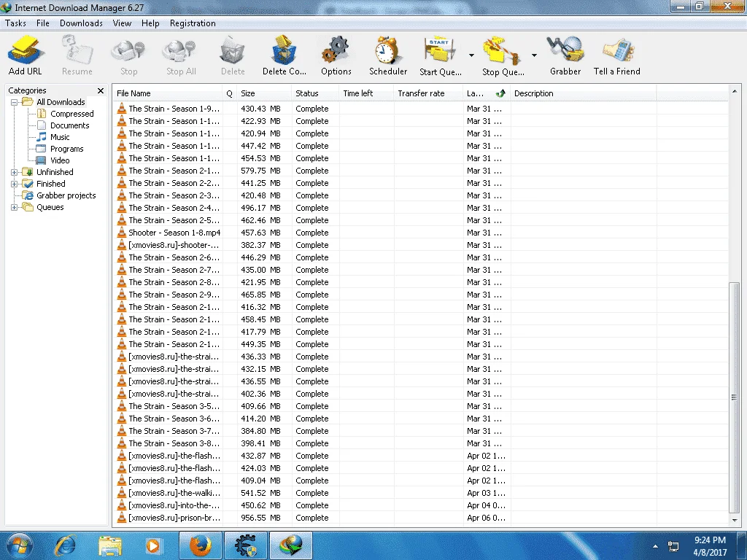Select the Programs category

(x=66, y=149)
